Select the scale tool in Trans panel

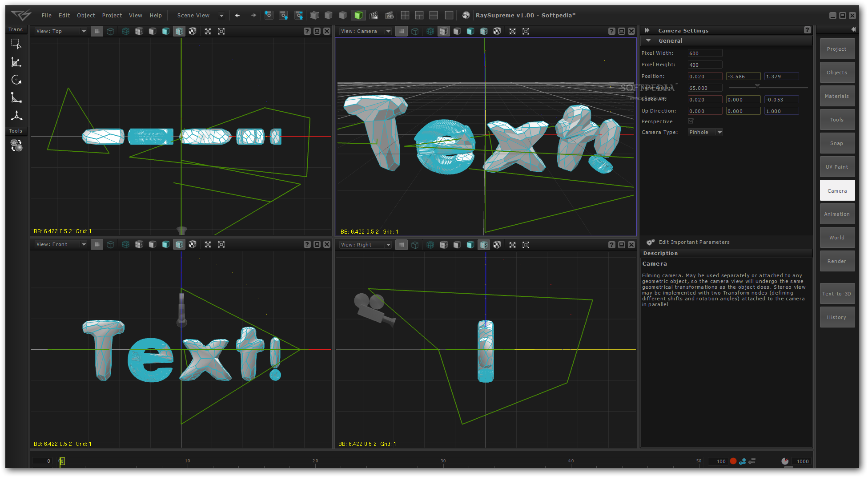[16, 98]
